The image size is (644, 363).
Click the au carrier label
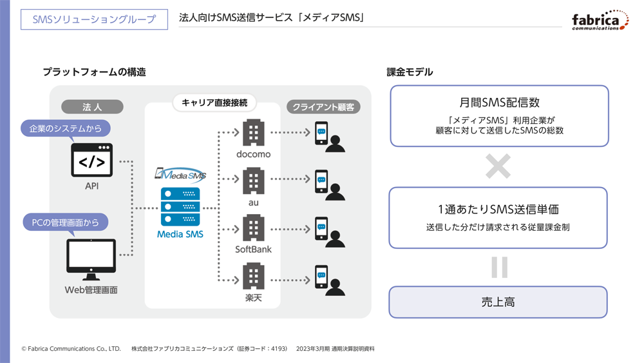(x=253, y=202)
